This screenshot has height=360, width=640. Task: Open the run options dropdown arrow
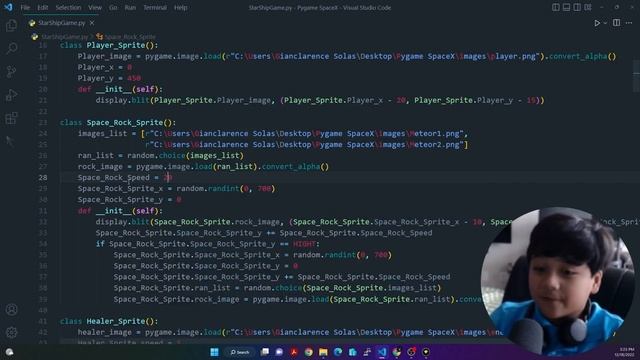click(x=605, y=23)
